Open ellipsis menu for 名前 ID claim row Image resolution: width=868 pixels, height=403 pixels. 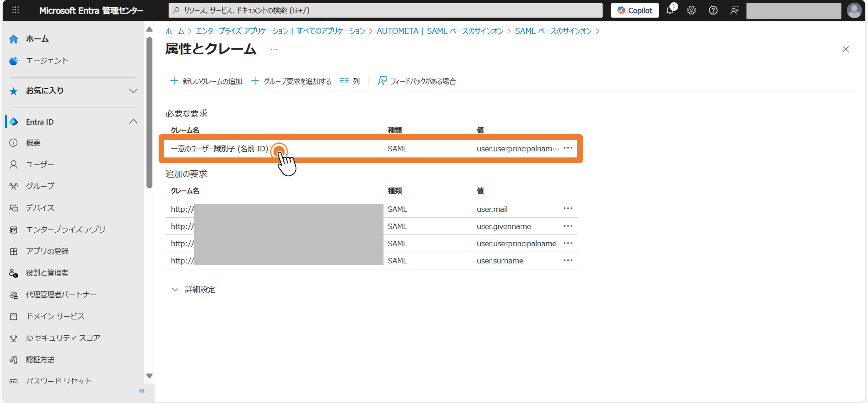(x=568, y=148)
